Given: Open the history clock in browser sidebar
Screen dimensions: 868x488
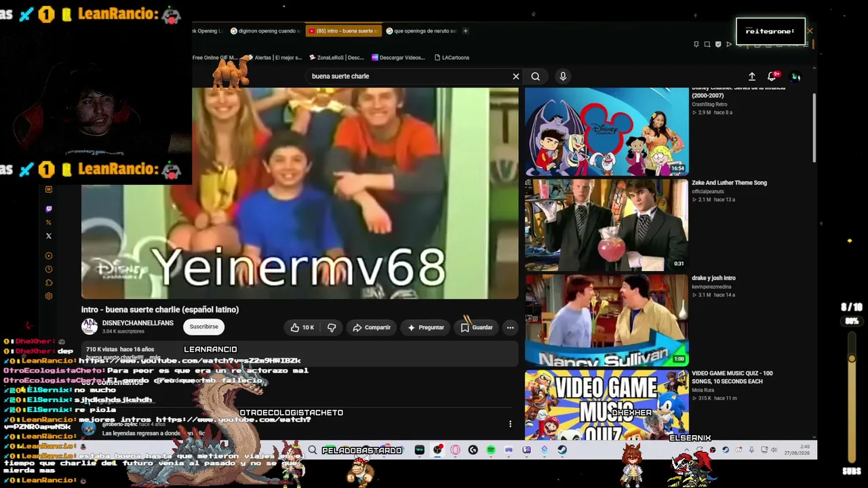Looking at the screenshot, I should tap(48, 269).
